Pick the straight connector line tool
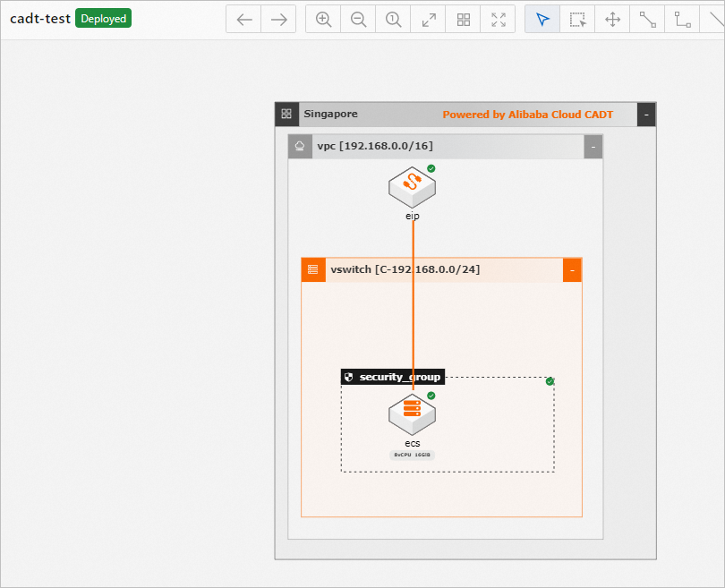725x588 pixels. 647,20
